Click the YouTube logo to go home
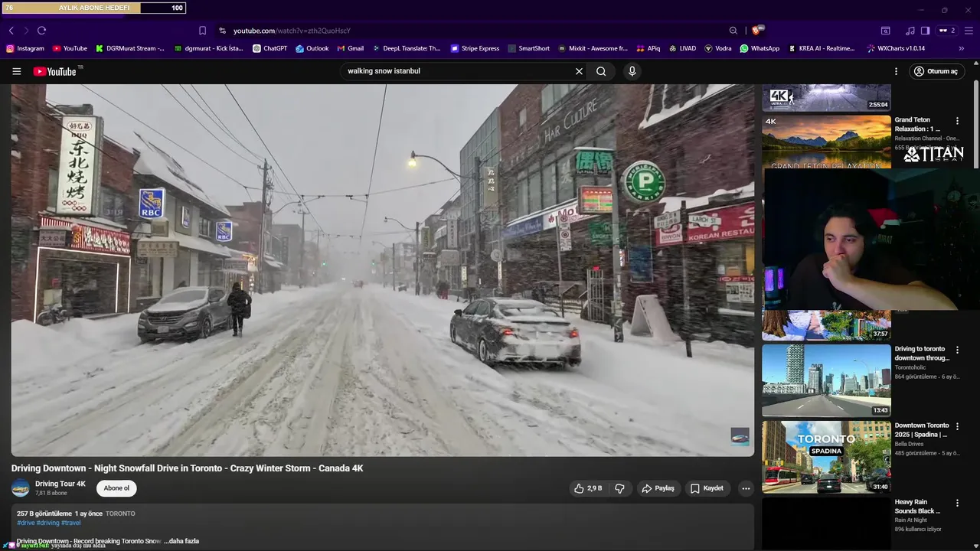The image size is (980, 551). [57, 71]
